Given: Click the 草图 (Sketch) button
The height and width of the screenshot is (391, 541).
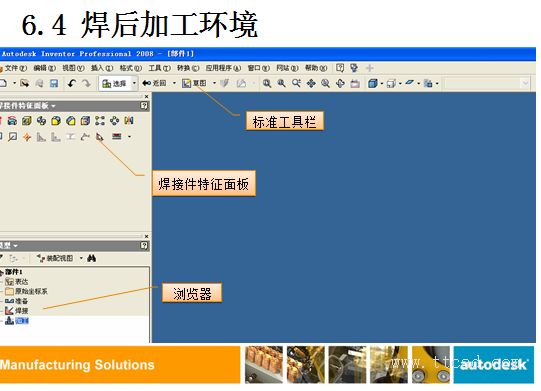Looking at the screenshot, I should click(194, 83).
